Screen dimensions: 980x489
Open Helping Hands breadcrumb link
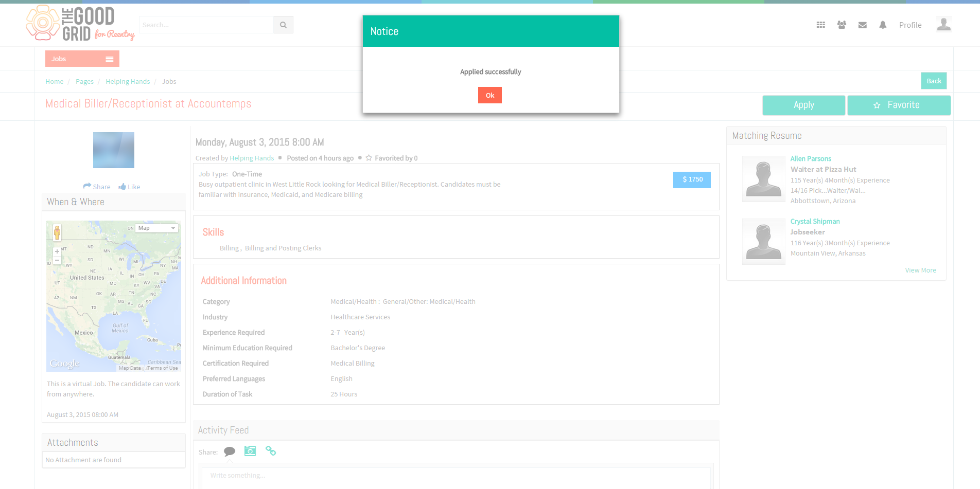pyautogui.click(x=128, y=81)
